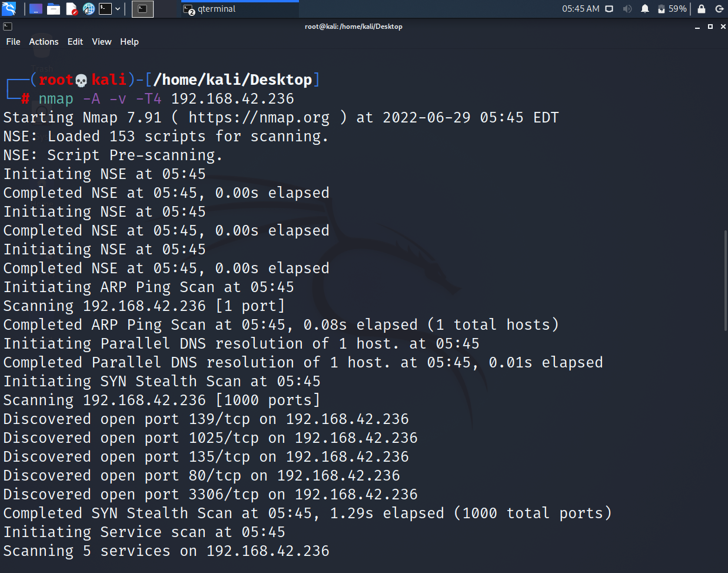Open the File menu

[x=13, y=42]
